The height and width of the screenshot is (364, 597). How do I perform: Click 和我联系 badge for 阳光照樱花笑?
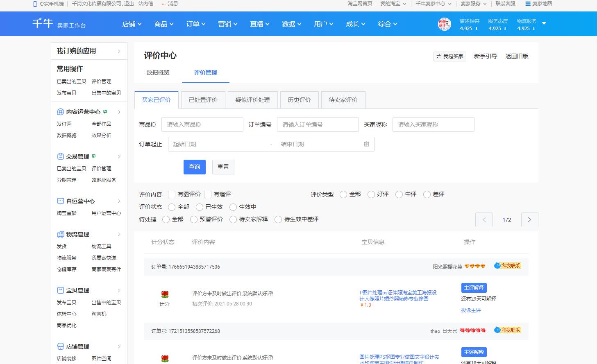tap(508, 266)
